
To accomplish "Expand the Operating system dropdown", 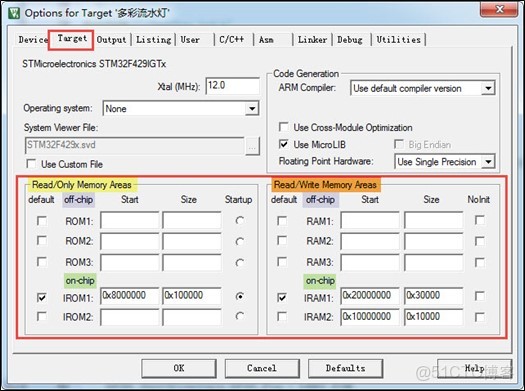I will tap(252, 108).
